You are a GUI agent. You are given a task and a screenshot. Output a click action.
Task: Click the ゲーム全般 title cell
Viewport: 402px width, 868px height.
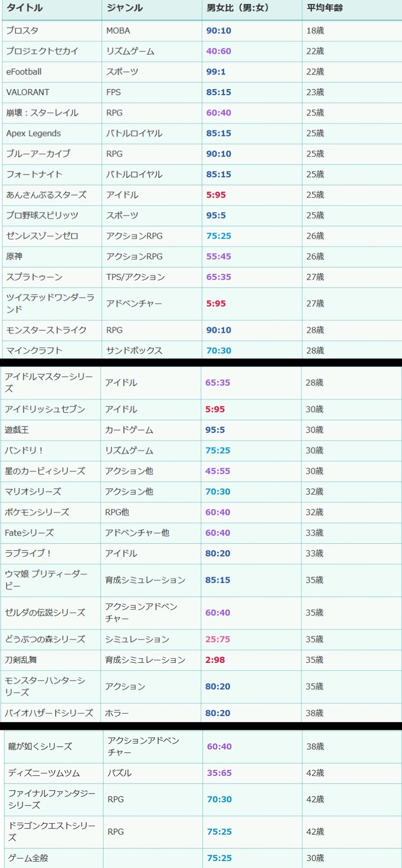coord(54,858)
